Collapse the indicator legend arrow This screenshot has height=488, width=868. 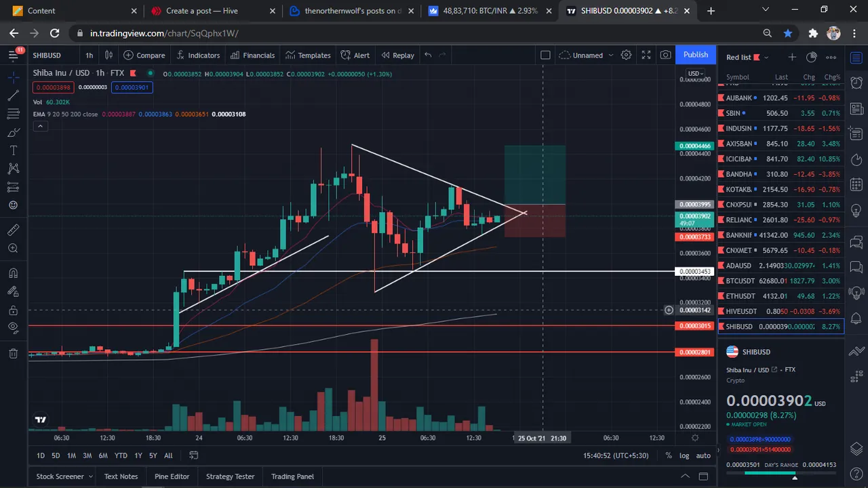click(40, 126)
